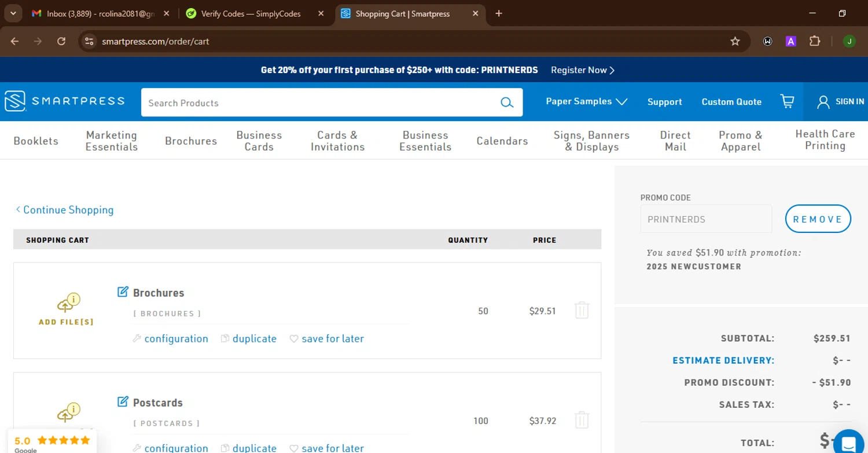868x453 pixels.
Task: Click the edit pencil icon beside Brochures
Action: pyautogui.click(x=123, y=292)
